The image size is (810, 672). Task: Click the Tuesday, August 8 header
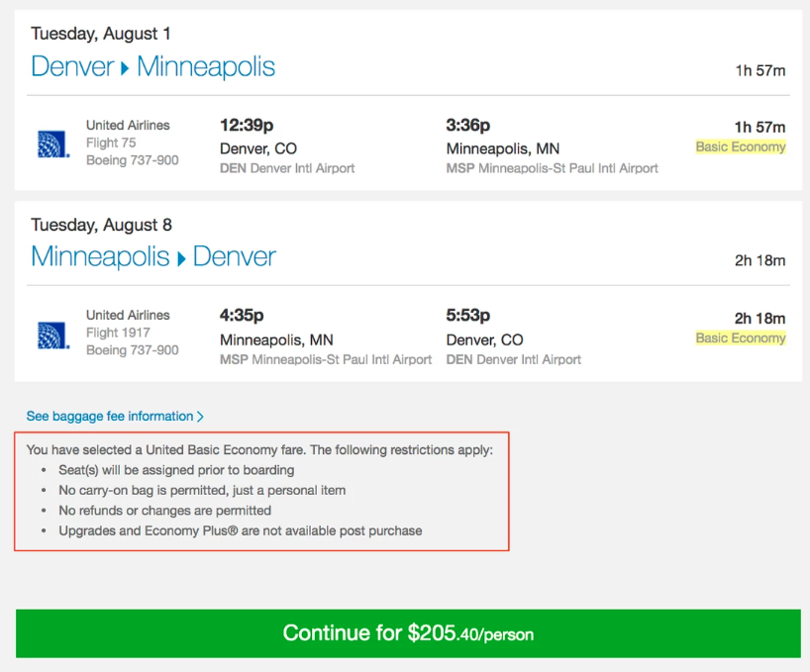tap(100, 224)
